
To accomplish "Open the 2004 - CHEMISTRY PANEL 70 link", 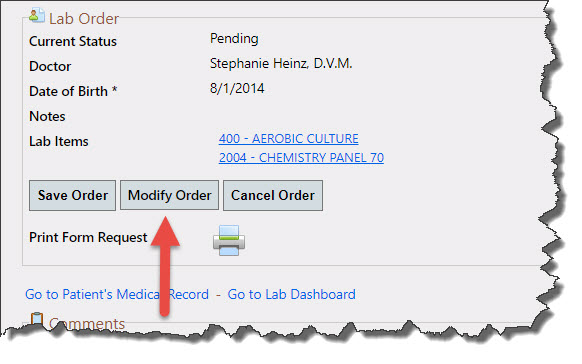I will (301, 158).
